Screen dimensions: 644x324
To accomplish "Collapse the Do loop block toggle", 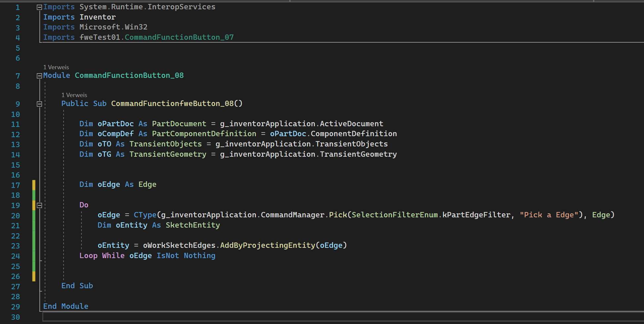I will 39,205.
